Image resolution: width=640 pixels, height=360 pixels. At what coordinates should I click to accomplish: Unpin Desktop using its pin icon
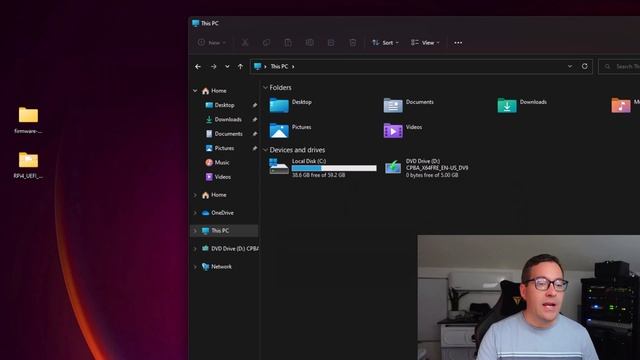tap(255, 105)
